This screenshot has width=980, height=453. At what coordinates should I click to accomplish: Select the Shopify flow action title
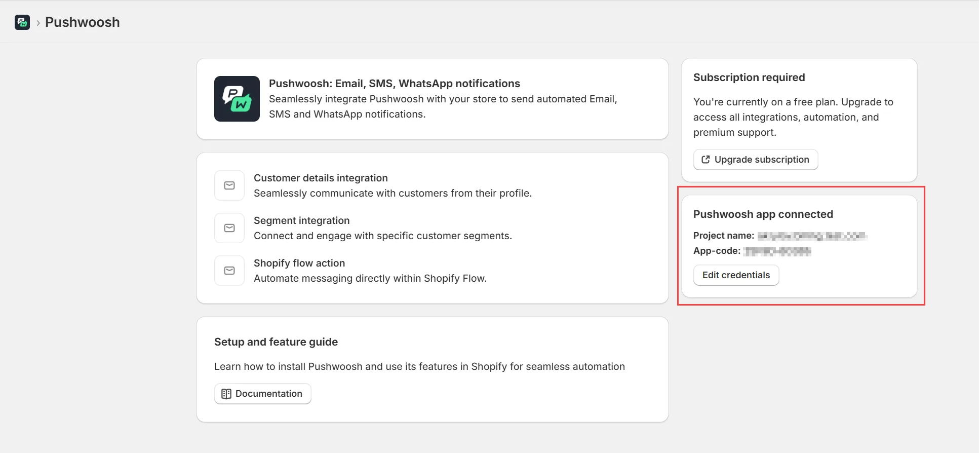tap(299, 263)
